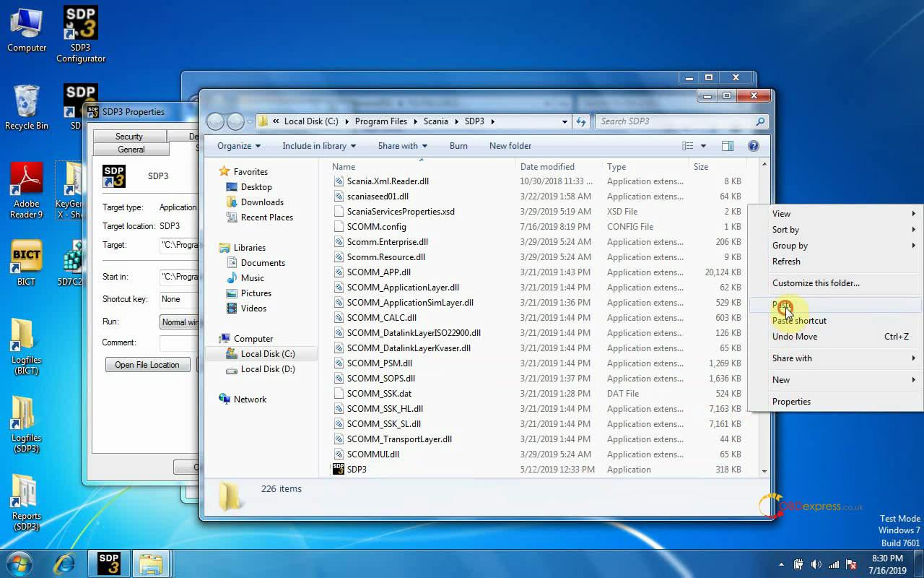This screenshot has width=924, height=578.
Task: Open the Recycle Bin desktop icon
Action: coord(27,107)
